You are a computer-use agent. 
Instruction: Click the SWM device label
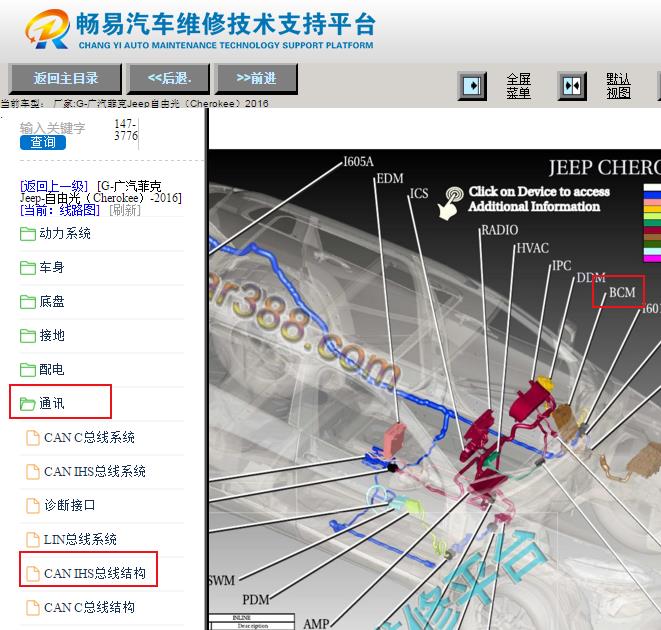pos(222,580)
